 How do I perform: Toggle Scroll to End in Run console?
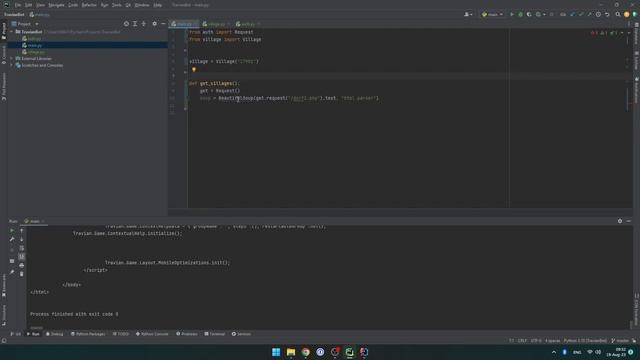tap(22, 256)
